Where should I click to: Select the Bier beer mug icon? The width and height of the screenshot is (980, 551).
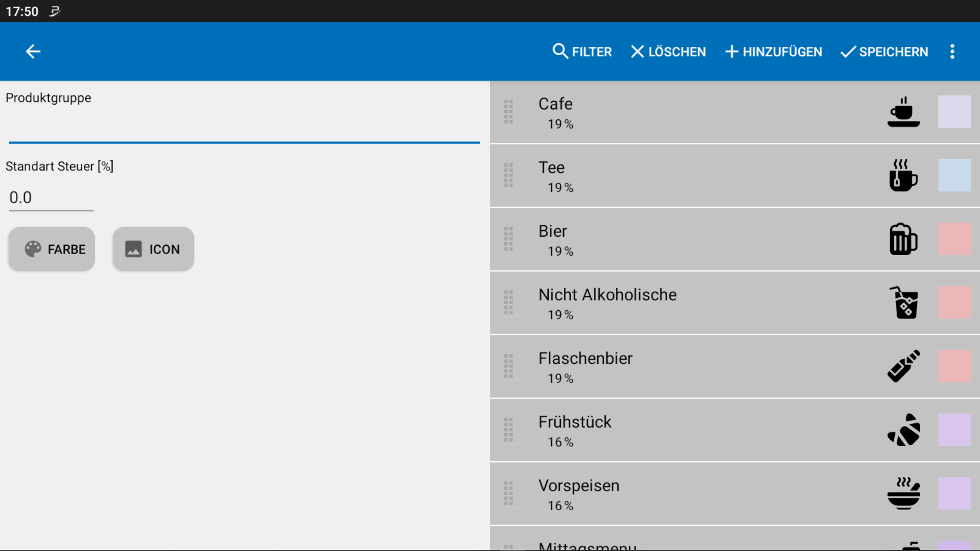coord(904,239)
